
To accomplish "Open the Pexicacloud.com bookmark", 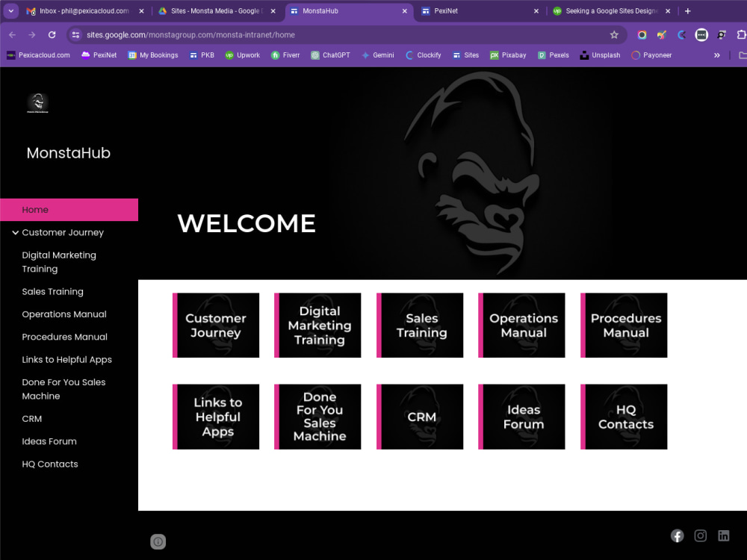I will click(39, 55).
